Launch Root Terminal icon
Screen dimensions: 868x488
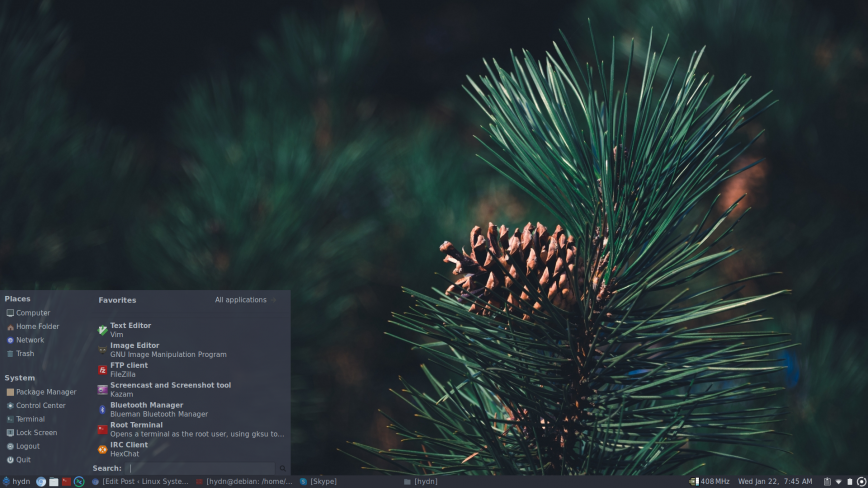[102, 429]
